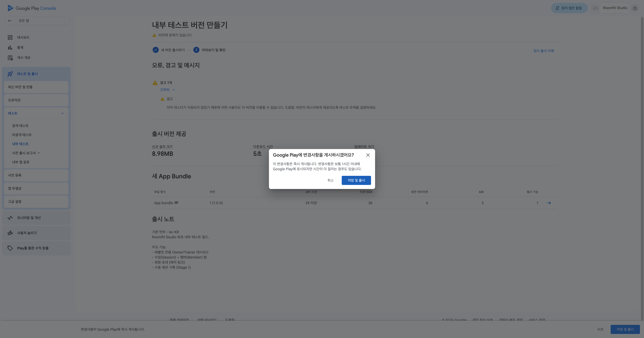Click the 게시 개요 icon
Image resolution: width=644 pixels, height=338 pixels.
pyautogui.click(x=10, y=58)
